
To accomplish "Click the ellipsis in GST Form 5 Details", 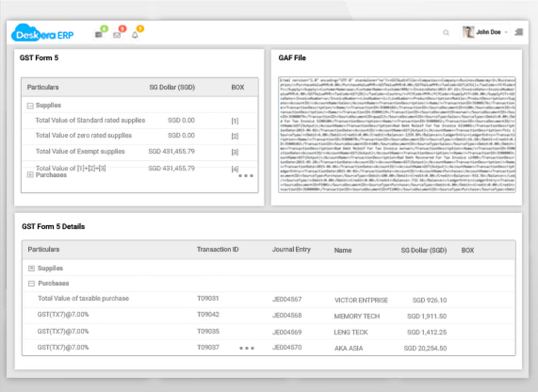I will [247, 348].
